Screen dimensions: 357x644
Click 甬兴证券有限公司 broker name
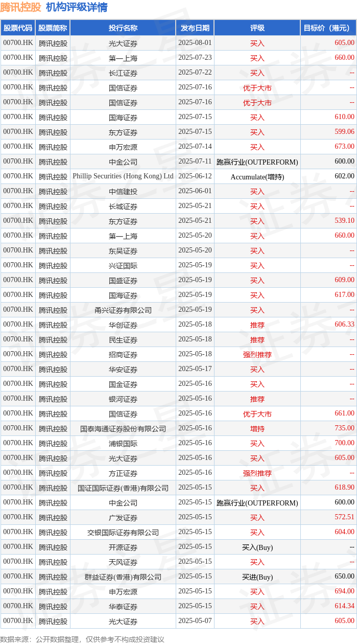[123, 310]
